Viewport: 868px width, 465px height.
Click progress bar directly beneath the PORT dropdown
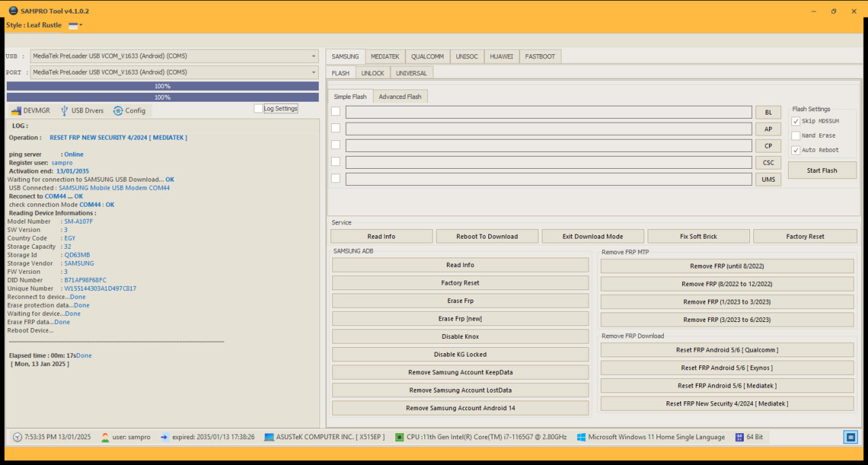163,86
